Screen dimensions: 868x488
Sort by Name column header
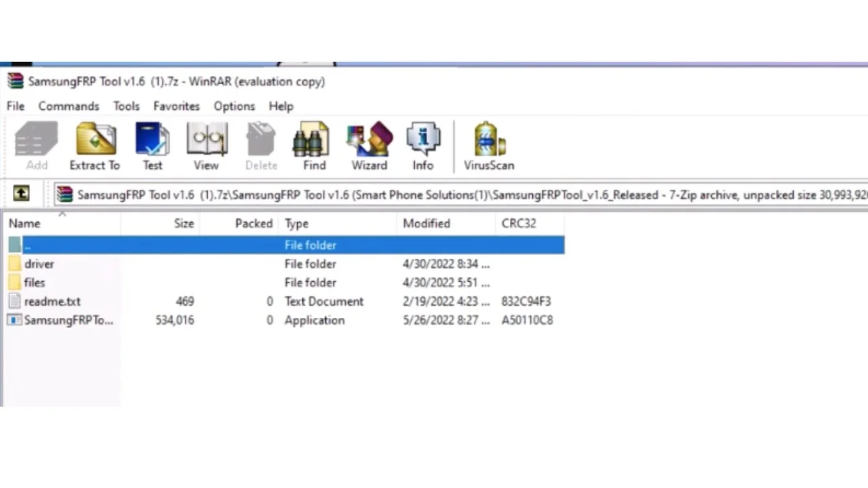(62, 224)
